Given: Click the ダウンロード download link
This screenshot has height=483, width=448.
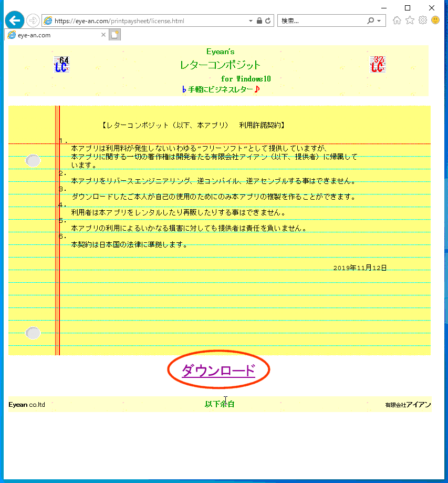Looking at the screenshot, I should [218, 371].
